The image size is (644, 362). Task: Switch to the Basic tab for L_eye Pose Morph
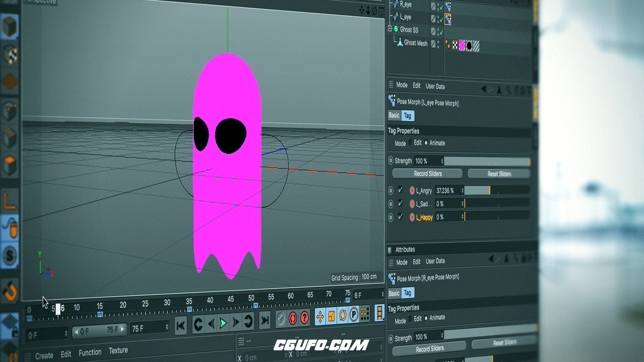394,115
